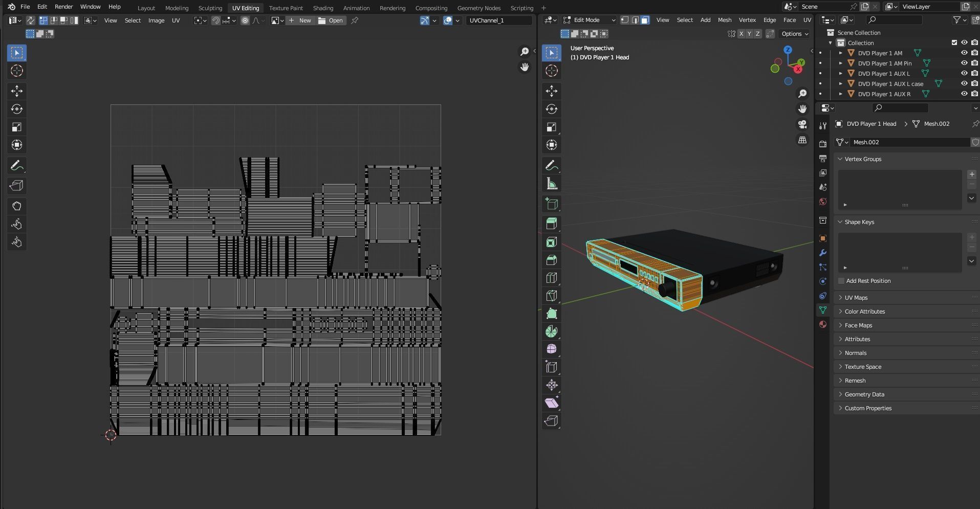Click the Open image button
980x509 pixels.
(331, 20)
